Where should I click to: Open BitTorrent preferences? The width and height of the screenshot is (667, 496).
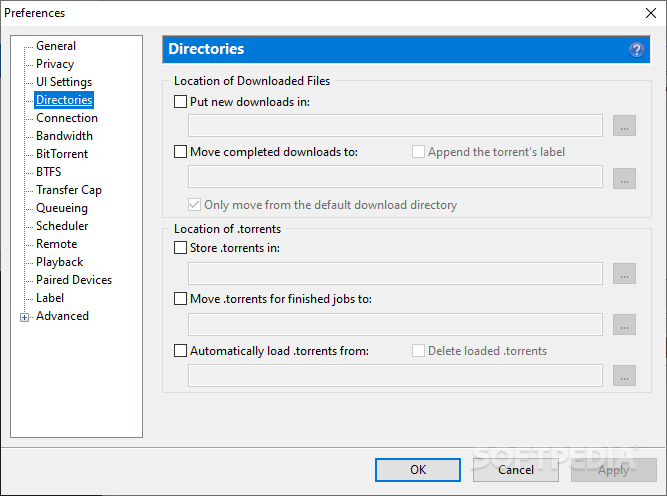62,154
